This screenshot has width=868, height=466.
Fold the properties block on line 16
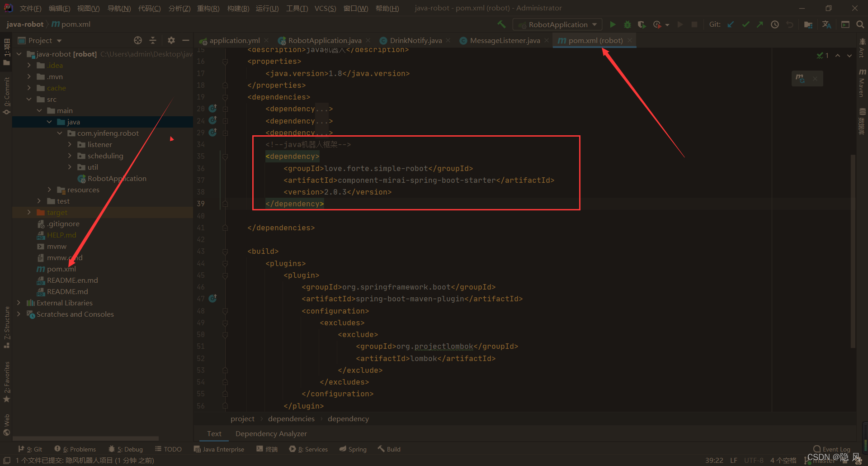coord(225,62)
